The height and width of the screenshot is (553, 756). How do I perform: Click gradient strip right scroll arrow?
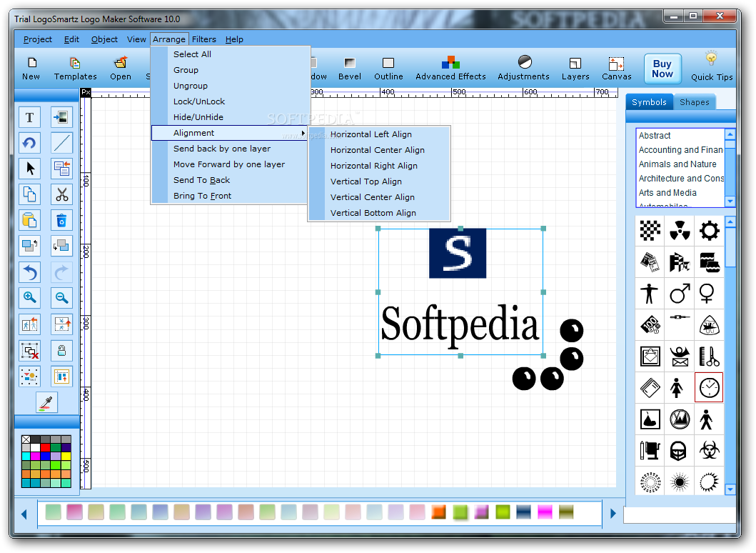(x=613, y=514)
